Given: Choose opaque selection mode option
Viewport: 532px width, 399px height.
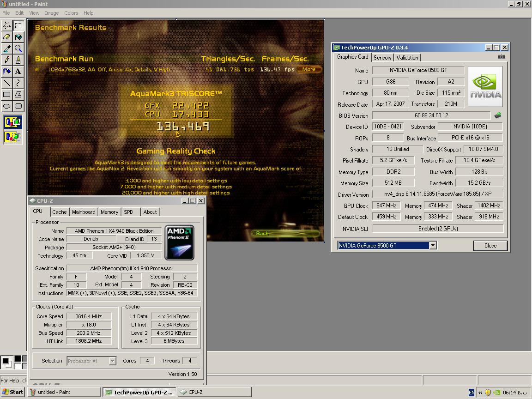Looking at the screenshot, I should point(13,122).
